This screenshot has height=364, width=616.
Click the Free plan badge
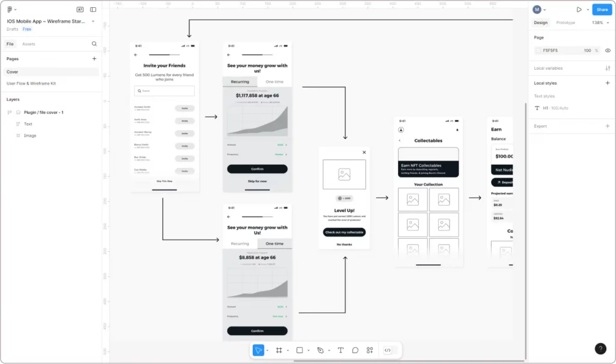pyautogui.click(x=26, y=29)
